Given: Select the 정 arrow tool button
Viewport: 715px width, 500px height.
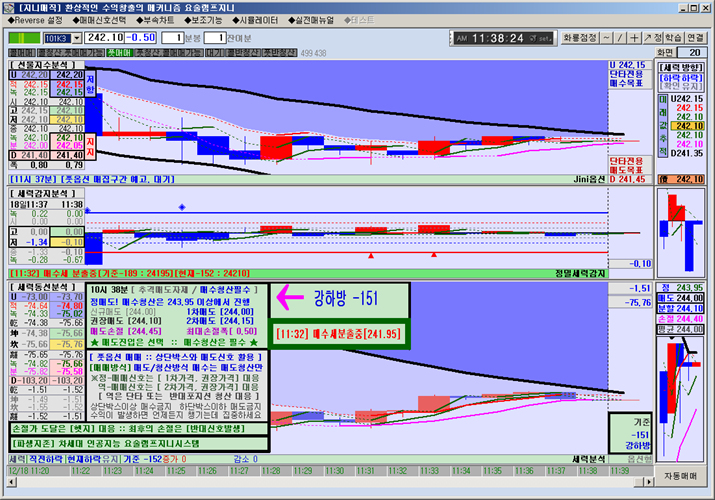Looking at the screenshot, I should pyautogui.click(x=653, y=38).
